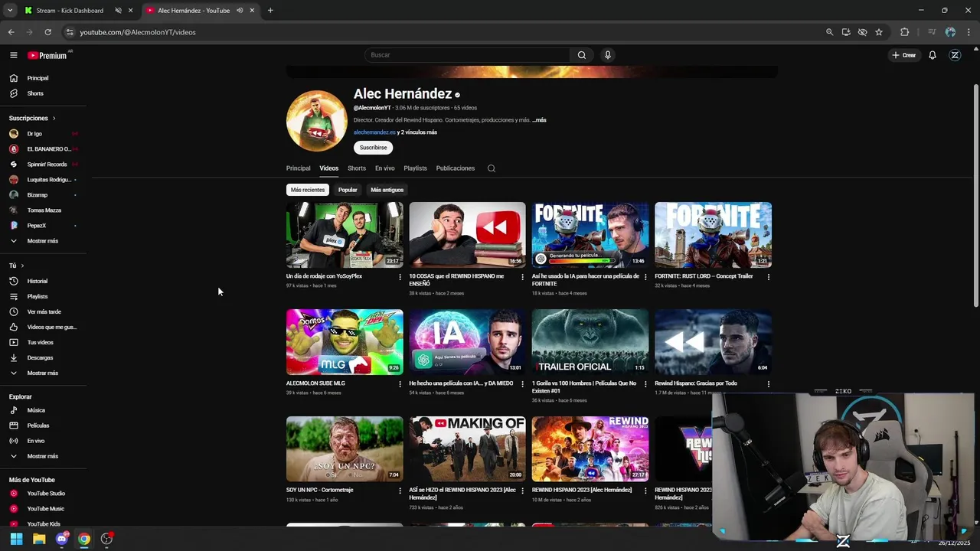Filter by Más antiguos chip
The width and height of the screenshot is (980, 551).
[x=387, y=190]
